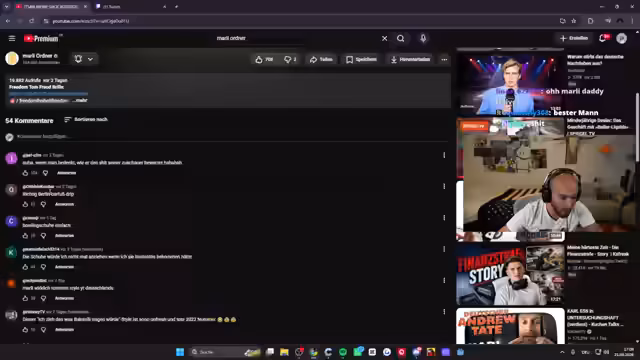Like the first comment with thumbs up
This screenshot has width=640, height=360.
pos(25,173)
